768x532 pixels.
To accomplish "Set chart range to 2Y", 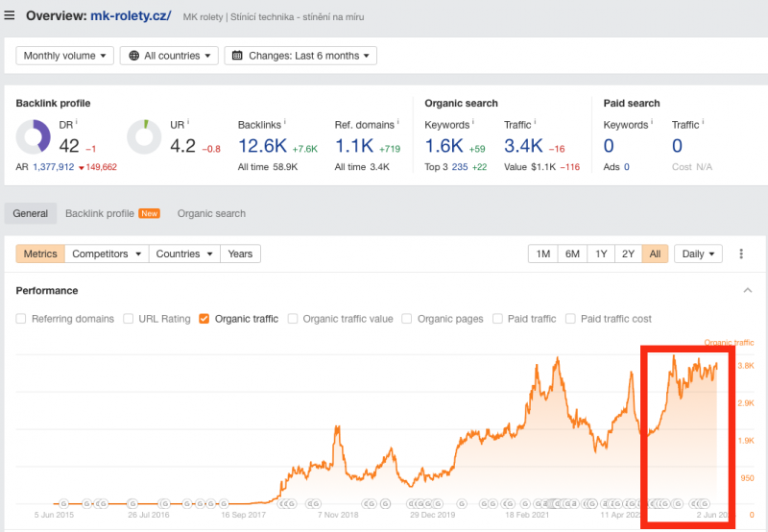I will 628,254.
